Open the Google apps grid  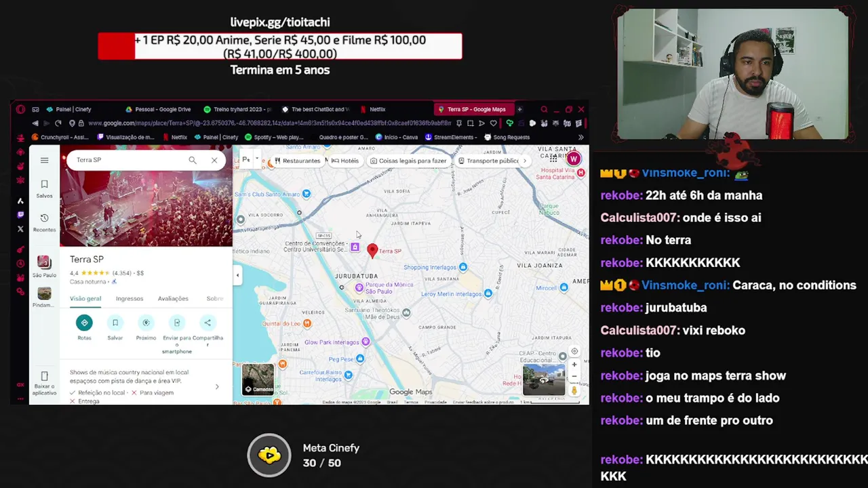click(x=554, y=159)
